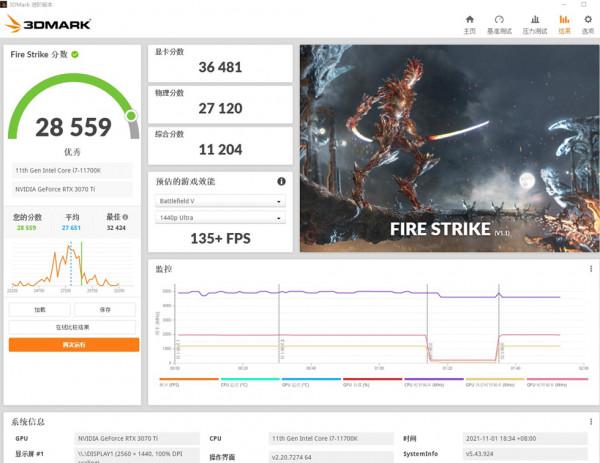The width and height of the screenshot is (600, 463).
Task: Open the 基准测试 benchmarks tab
Action: [x=499, y=24]
